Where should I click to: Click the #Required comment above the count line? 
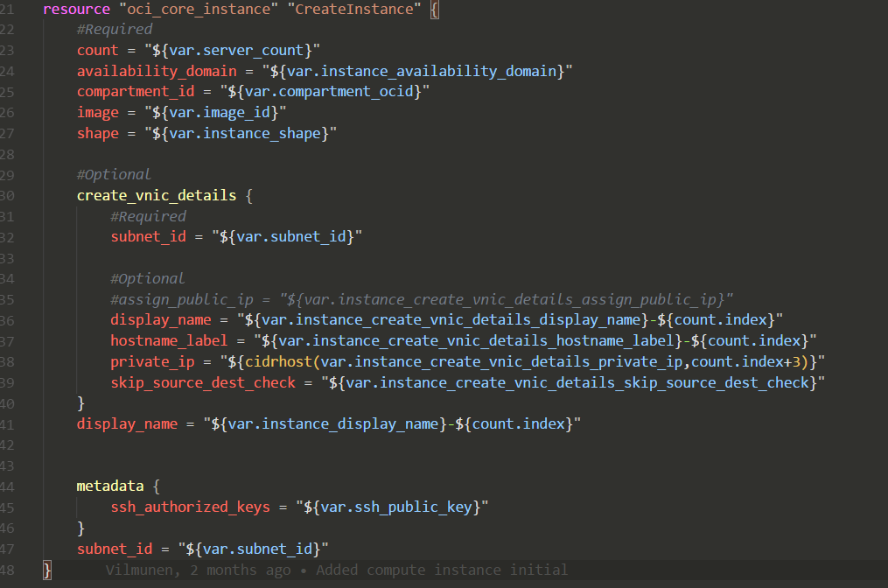pos(115,30)
